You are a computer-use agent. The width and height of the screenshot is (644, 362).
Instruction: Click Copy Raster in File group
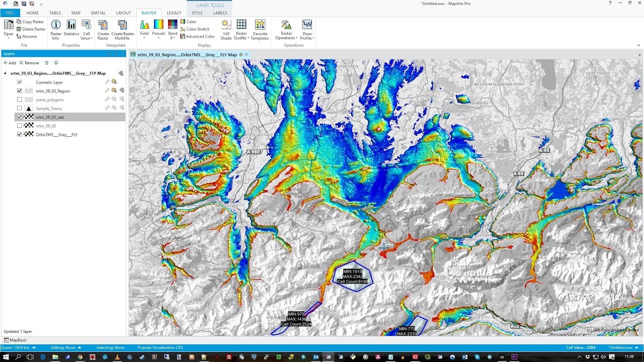(30, 22)
